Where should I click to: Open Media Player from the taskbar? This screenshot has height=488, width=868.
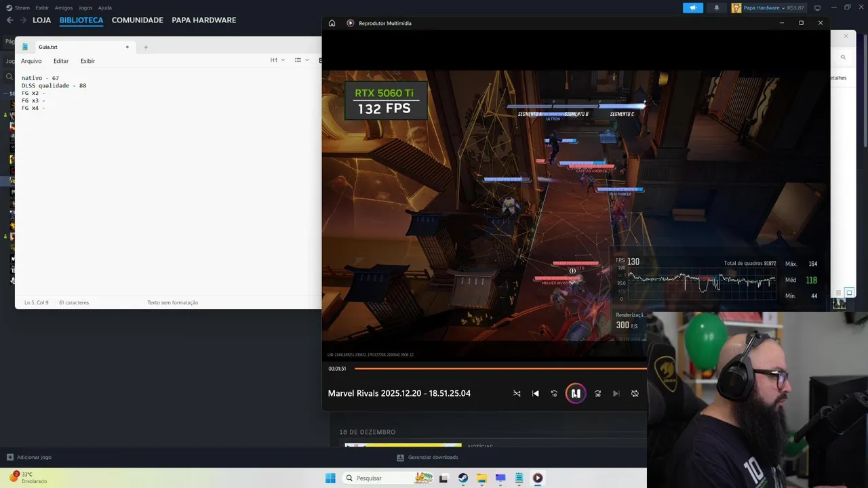(538, 478)
